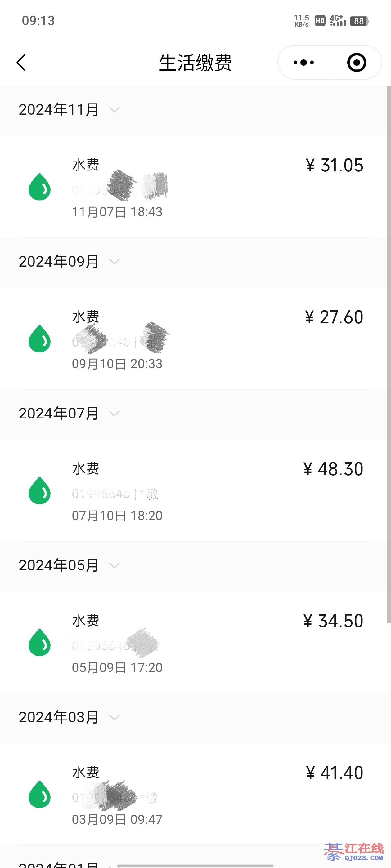View the ¥ 34.50 payment details
The height and width of the screenshot is (868, 391).
(x=333, y=621)
